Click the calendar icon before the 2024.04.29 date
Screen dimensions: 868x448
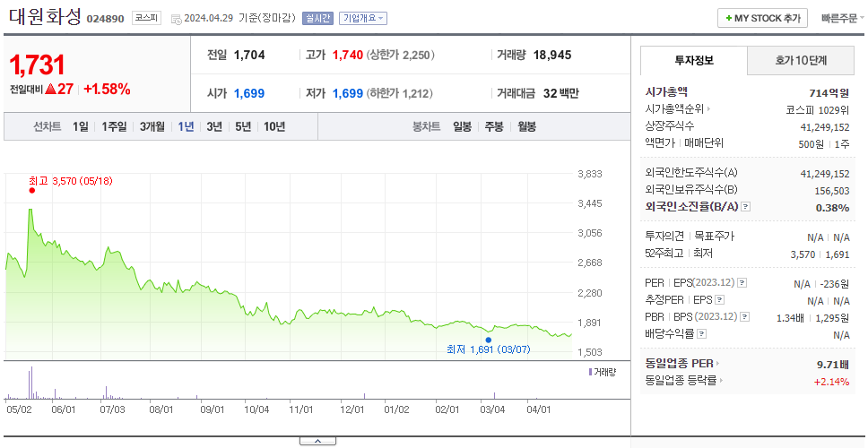point(176,19)
